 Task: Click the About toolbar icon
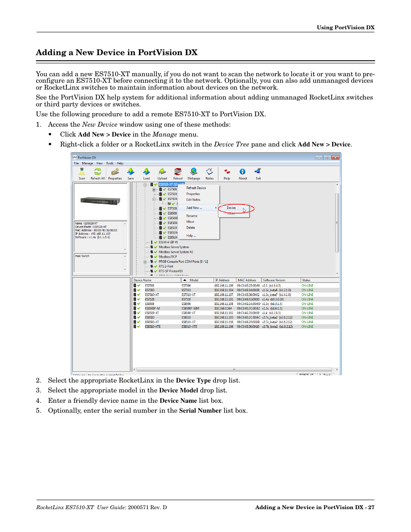(x=243, y=174)
